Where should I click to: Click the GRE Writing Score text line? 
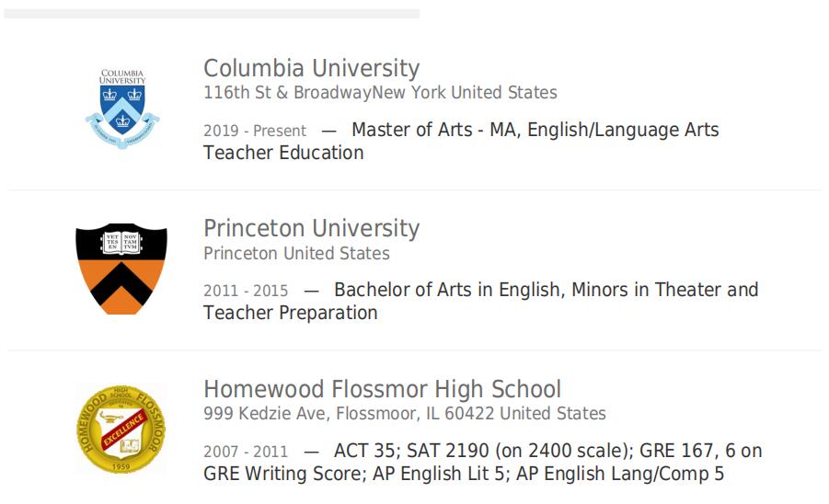[x=464, y=474]
